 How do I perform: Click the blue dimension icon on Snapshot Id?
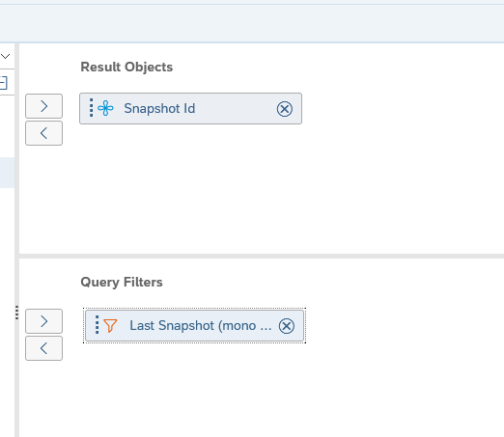pyautogui.click(x=105, y=108)
